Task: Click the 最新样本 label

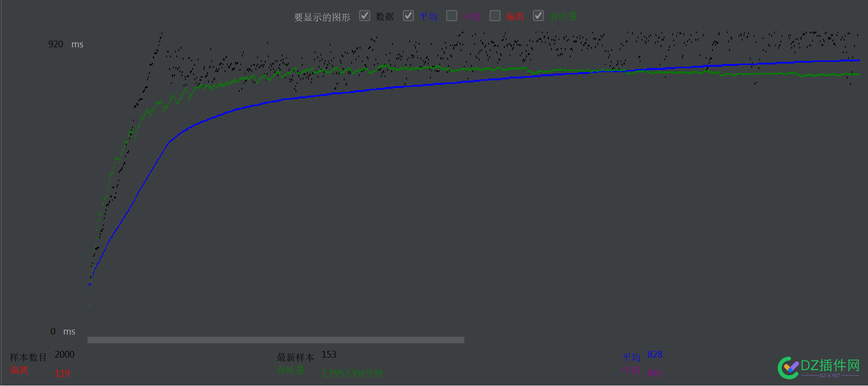Action: tap(295, 357)
